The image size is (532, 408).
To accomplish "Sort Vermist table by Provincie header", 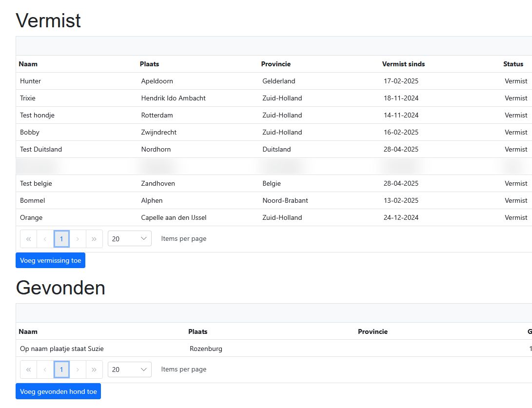I will [x=276, y=64].
